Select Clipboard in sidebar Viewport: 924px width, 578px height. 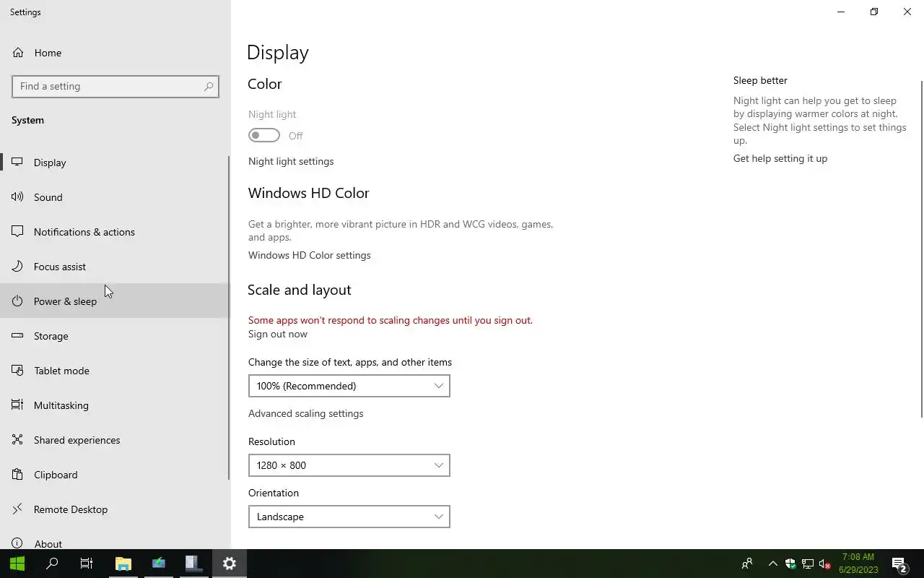click(115, 475)
